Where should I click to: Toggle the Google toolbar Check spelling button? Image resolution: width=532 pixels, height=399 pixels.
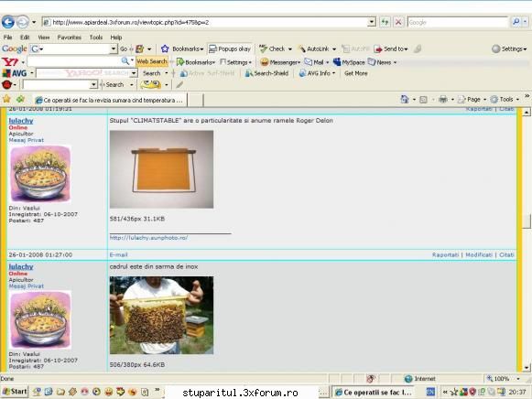pyautogui.click(x=273, y=49)
